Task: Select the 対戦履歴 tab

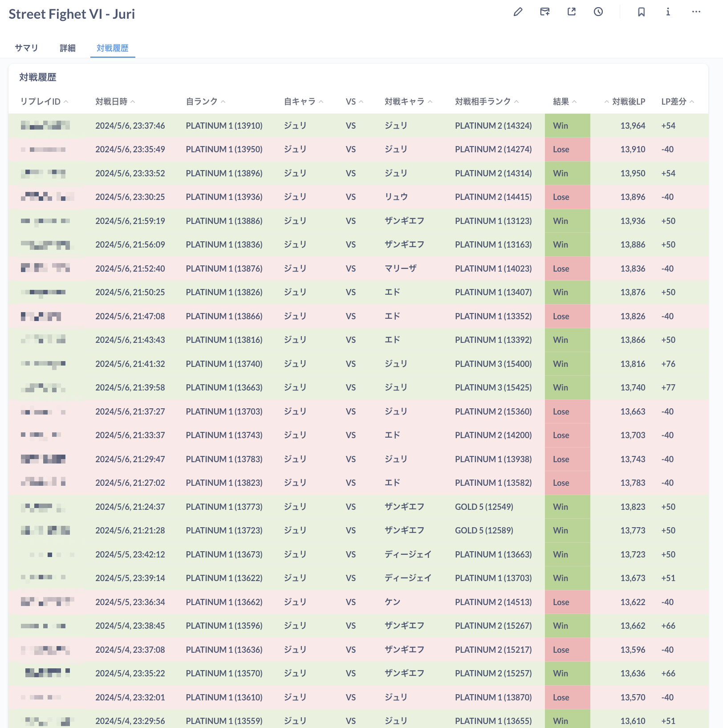Action: [x=113, y=48]
